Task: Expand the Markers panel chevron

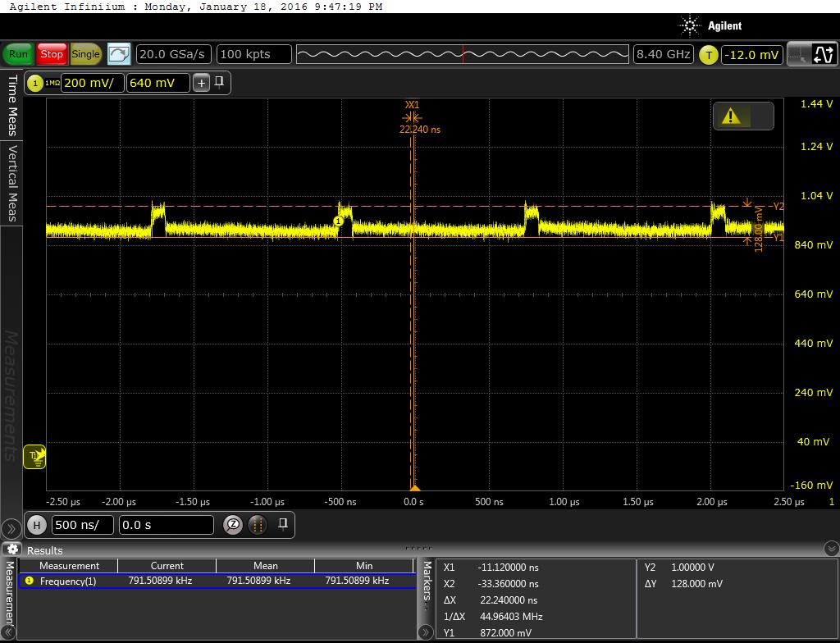Action: tap(426, 632)
